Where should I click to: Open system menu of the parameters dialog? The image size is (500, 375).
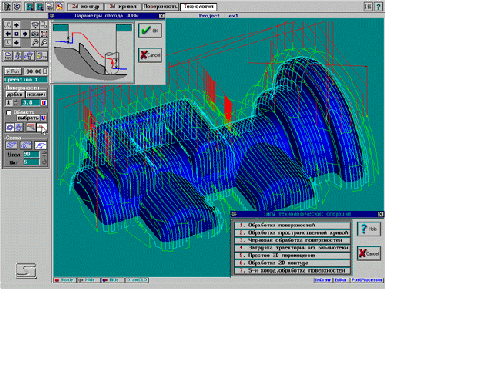tap(51, 16)
